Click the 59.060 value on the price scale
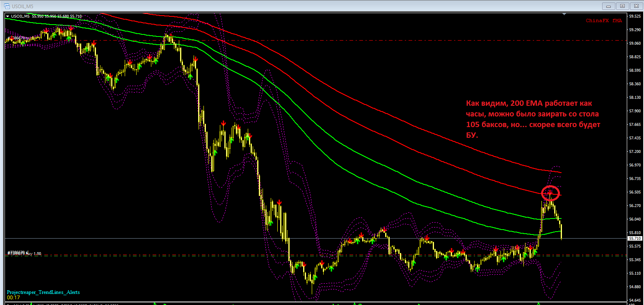 [x=635, y=43]
